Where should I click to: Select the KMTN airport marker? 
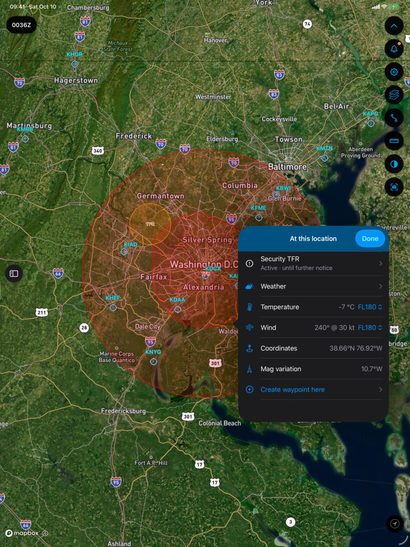coord(325,158)
